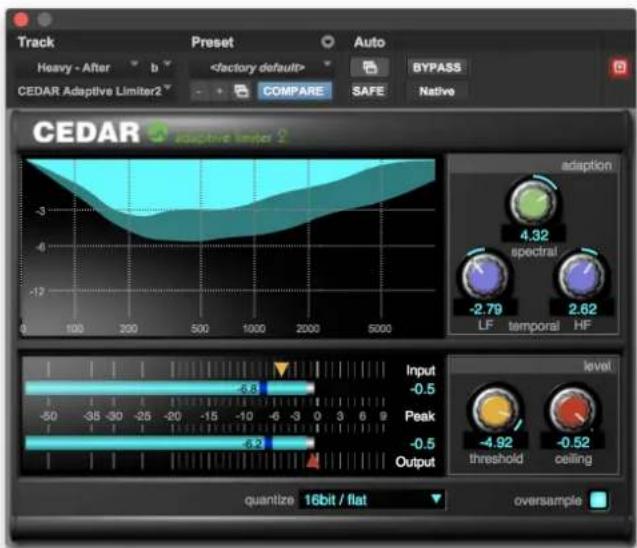The image size is (637, 548).
Task: Click the level panel title
Action: coord(597,366)
